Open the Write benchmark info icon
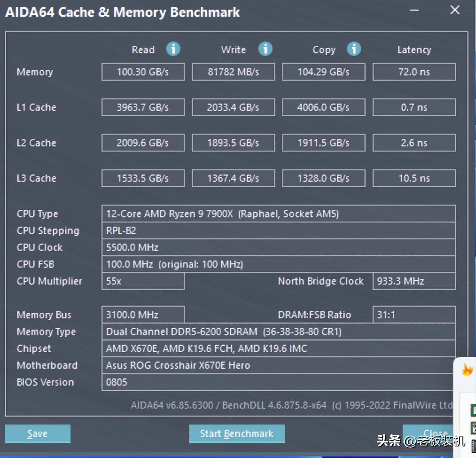 click(265, 49)
